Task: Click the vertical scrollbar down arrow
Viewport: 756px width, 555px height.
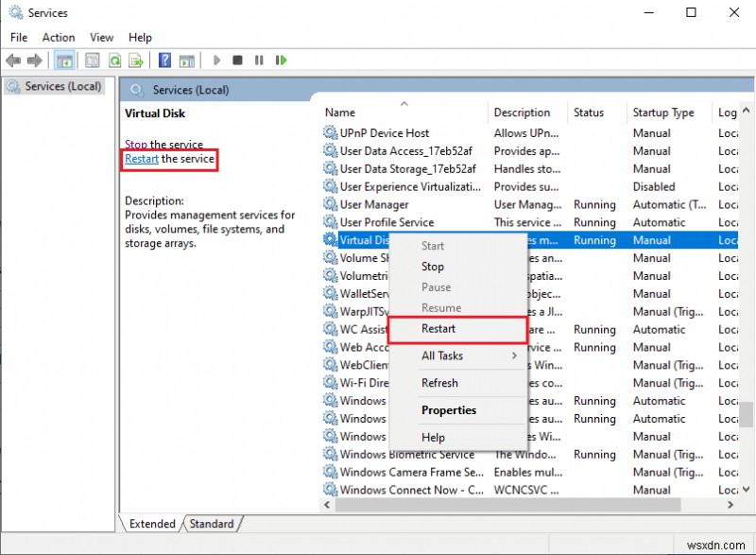Action: [x=746, y=489]
